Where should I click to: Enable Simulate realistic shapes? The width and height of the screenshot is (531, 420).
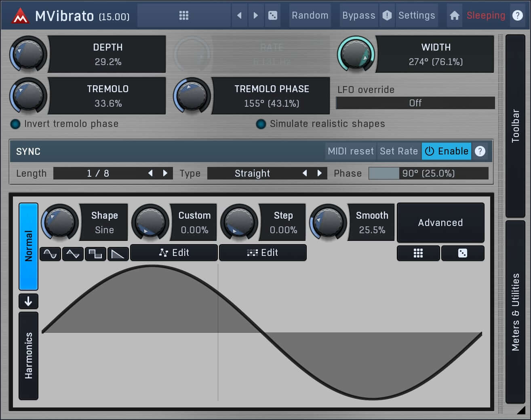coord(261,124)
